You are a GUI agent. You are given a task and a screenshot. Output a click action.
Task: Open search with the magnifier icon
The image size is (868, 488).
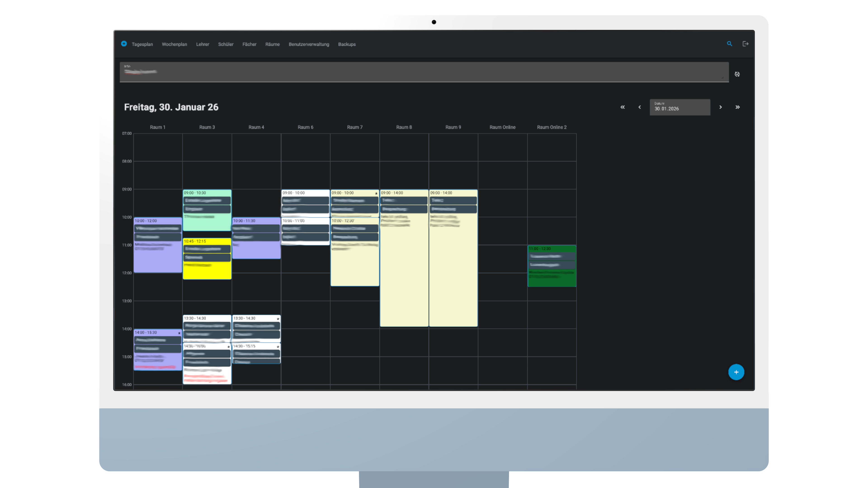(729, 44)
